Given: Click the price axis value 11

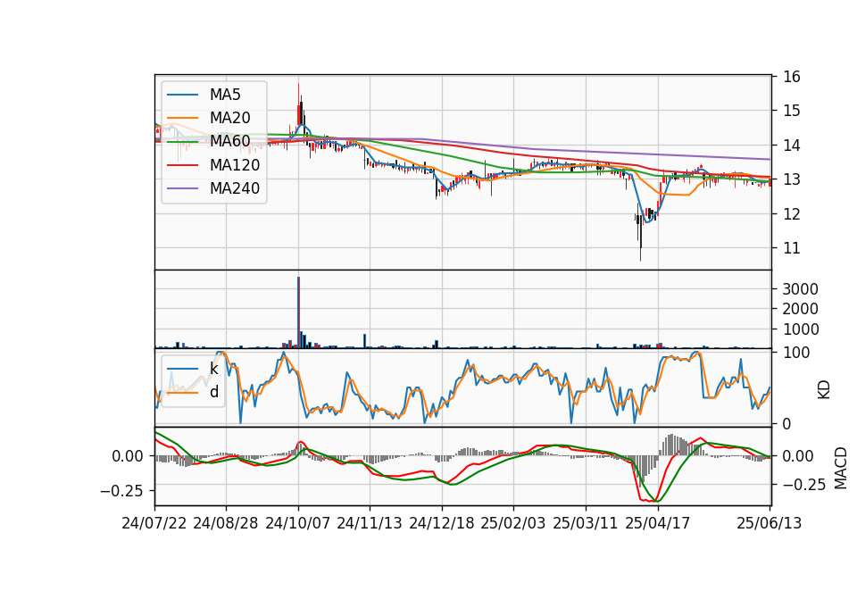Looking at the screenshot, I should pos(792,248).
